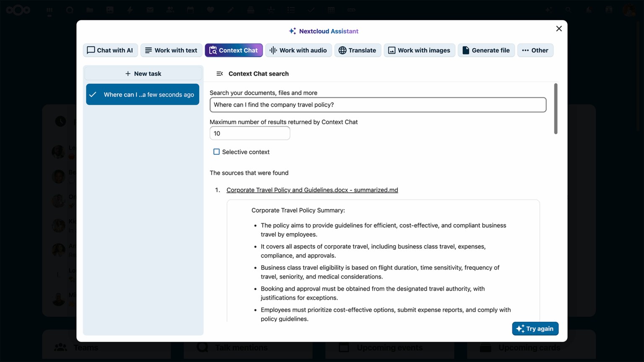Open the profile avatar menu
The width and height of the screenshot is (644, 362).
(x=628, y=10)
